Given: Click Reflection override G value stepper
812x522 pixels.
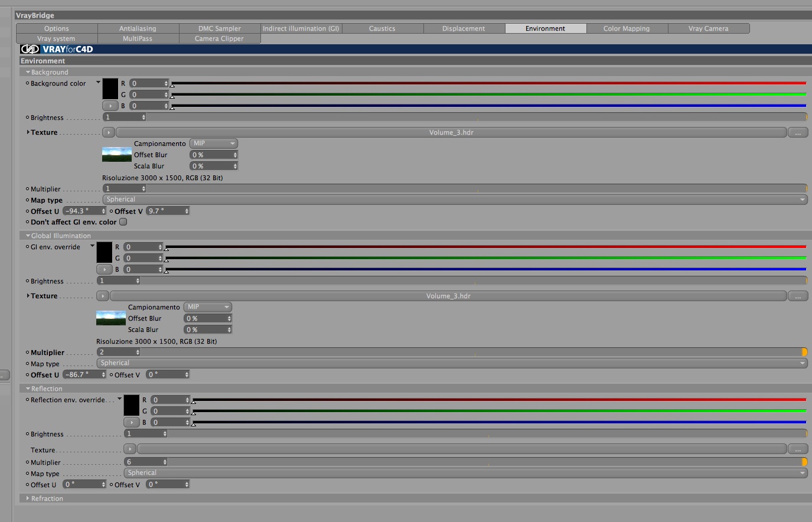Looking at the screenshot, I should pos(187,411).
